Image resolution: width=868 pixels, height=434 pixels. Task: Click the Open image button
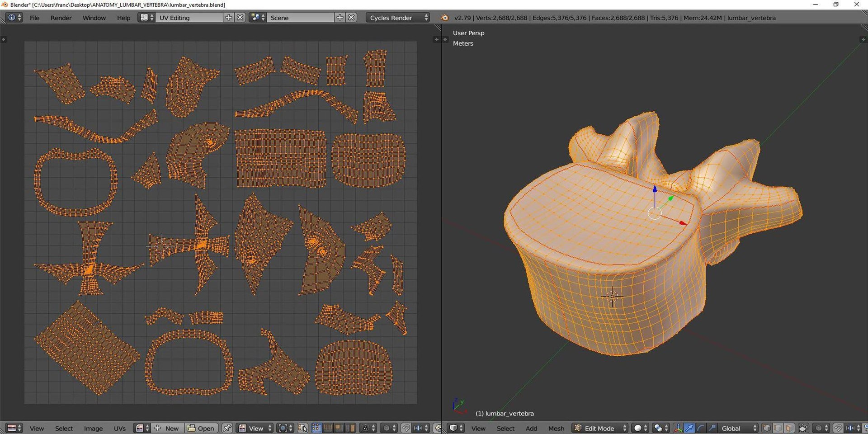coord(201,428)
